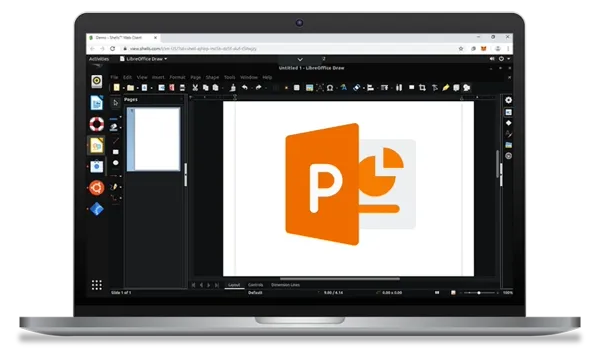Bookmark the page with the star icon
The height and width of the screenshot is (361, 600).
[x=461, y=49]
